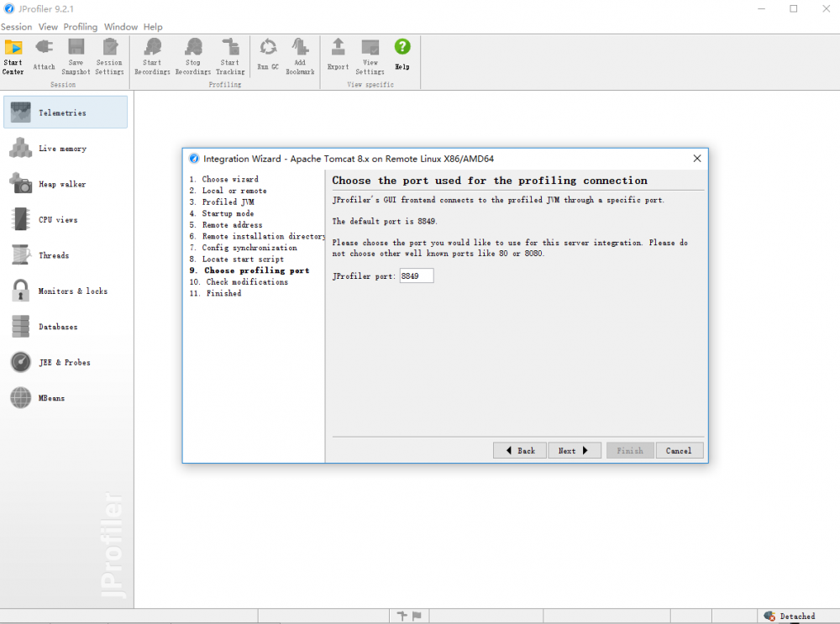Click 'The default port is 8849' text
This screenshot has width=840, height=624.
[x=385, y=221]
